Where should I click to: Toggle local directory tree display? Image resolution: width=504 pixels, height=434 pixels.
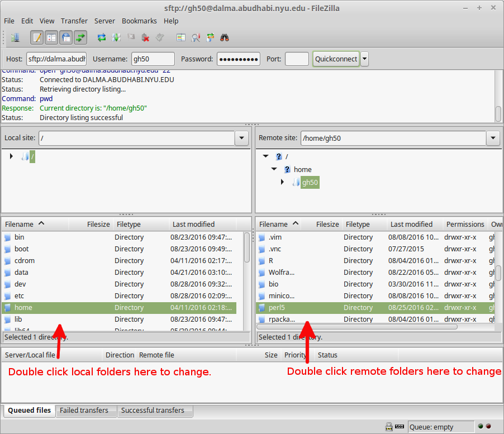coord(51,38)
